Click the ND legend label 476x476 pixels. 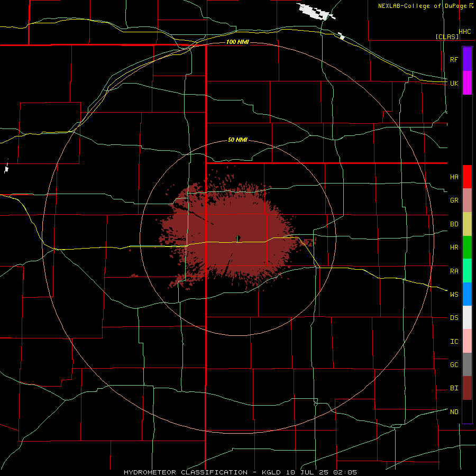point(454,412)
